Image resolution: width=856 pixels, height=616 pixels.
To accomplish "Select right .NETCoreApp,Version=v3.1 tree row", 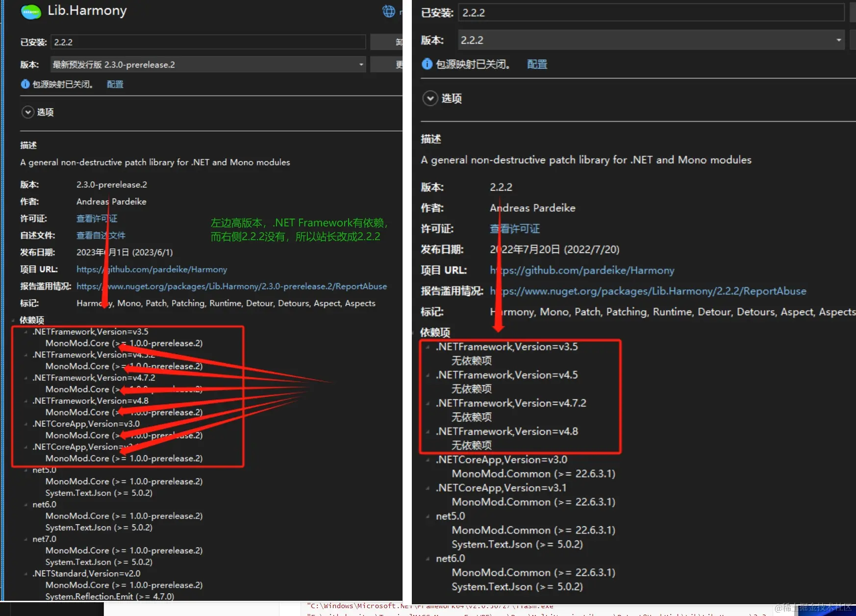I will pyautogui.click(x=501, y=488).
